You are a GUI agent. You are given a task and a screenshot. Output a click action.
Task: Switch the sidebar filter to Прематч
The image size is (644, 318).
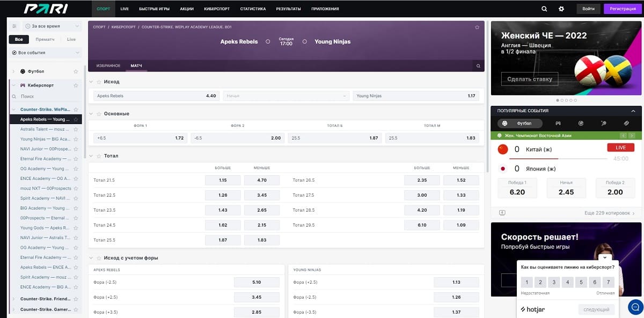[45, 39]
